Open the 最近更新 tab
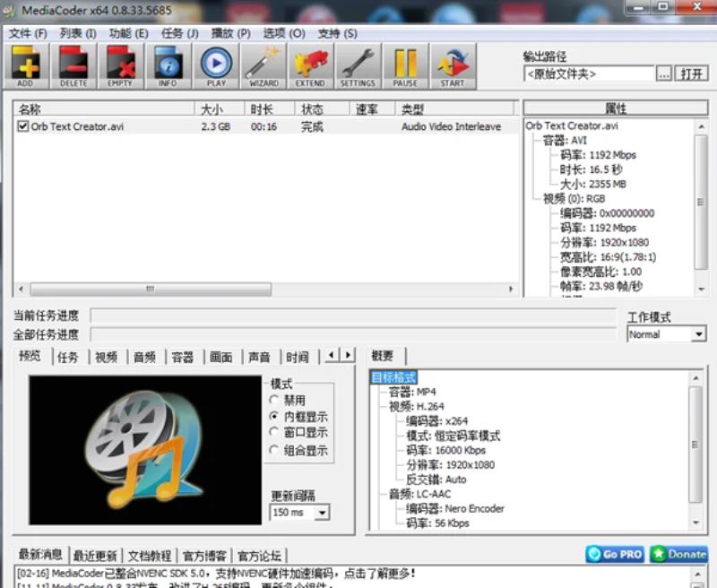 coord(95,556)
